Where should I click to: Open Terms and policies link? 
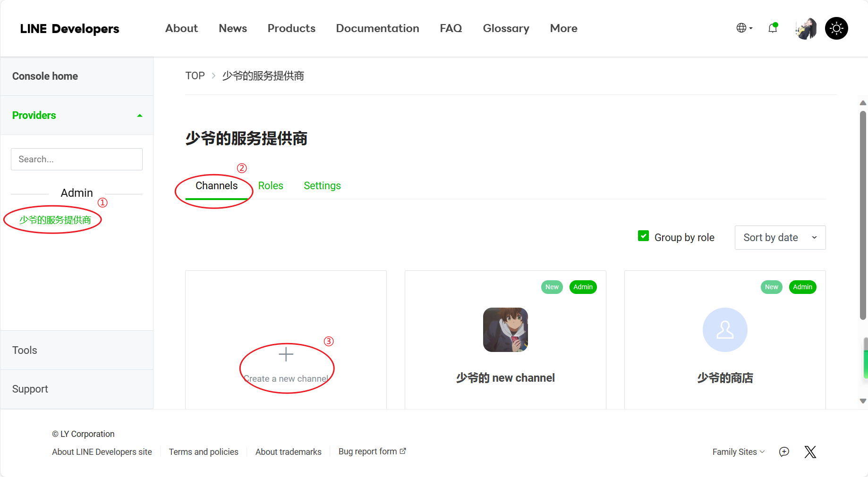(x=204, y=452)
